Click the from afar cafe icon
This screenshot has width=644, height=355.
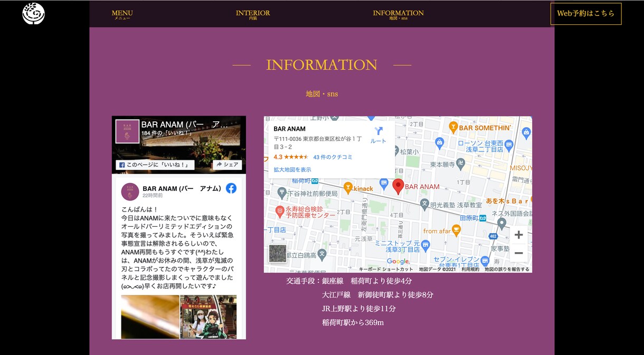pyautogui.click(x=457, y=231)
